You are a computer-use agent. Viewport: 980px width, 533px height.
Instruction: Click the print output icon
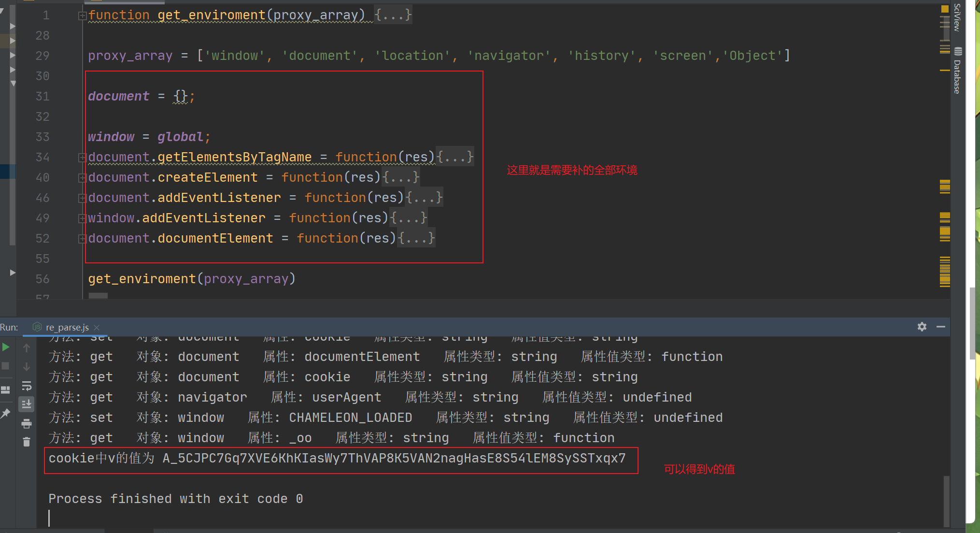[27, 424]
